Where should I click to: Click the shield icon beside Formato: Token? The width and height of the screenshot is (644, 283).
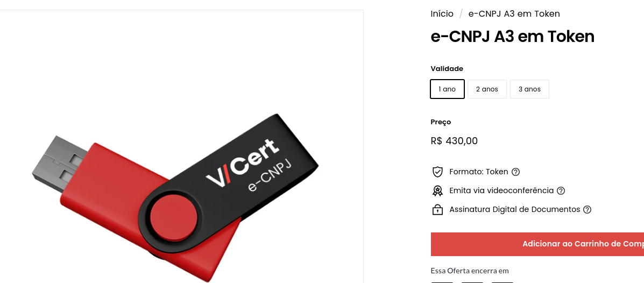[x=437, y=172]
